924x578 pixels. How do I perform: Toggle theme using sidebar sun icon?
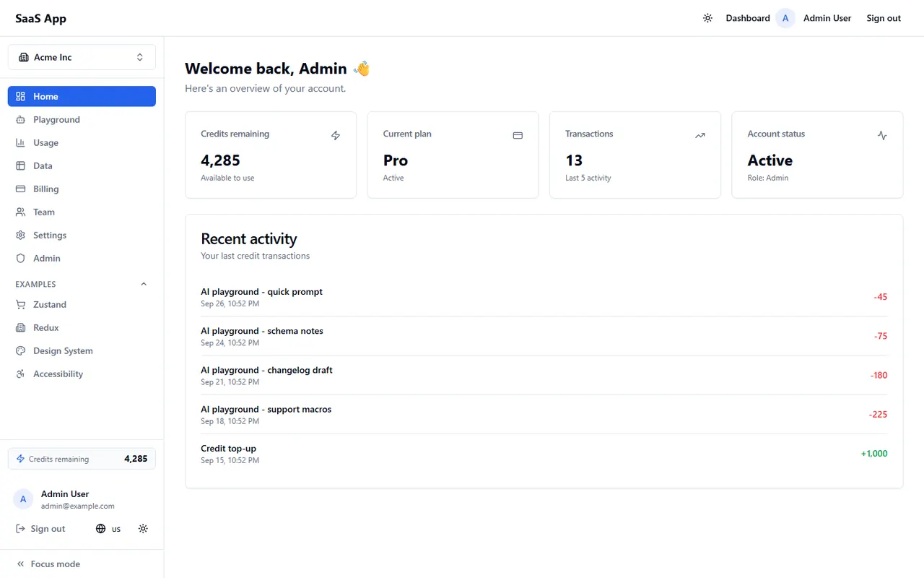pos(143,529)
